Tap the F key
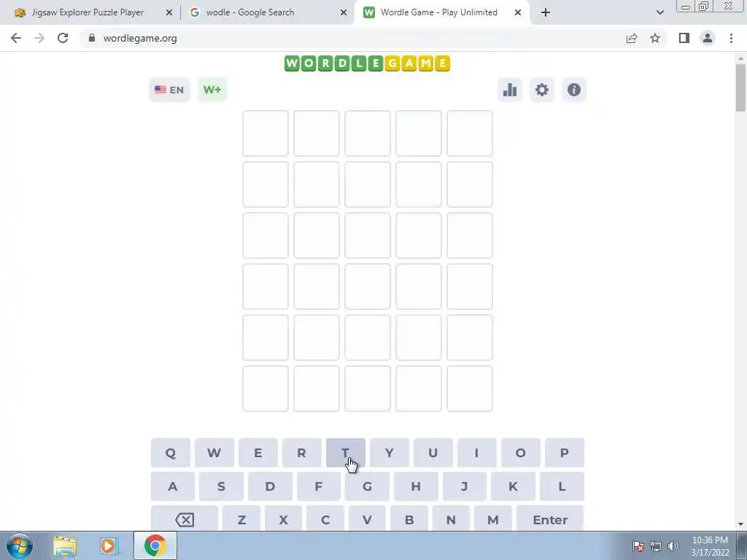This screenshot has width=747, height=560. click(x=319, y=486)
